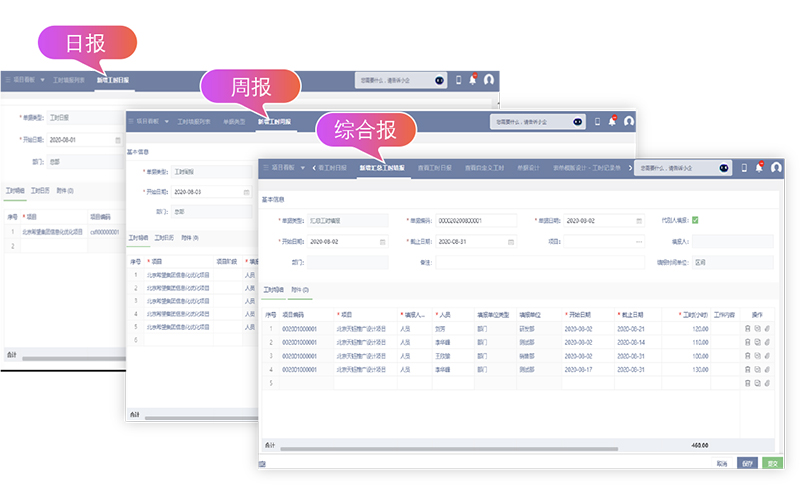Open calendar icon for 2020-08-03 start date
Viewport: 800px width, 485px height.
[x=246, y=192]
